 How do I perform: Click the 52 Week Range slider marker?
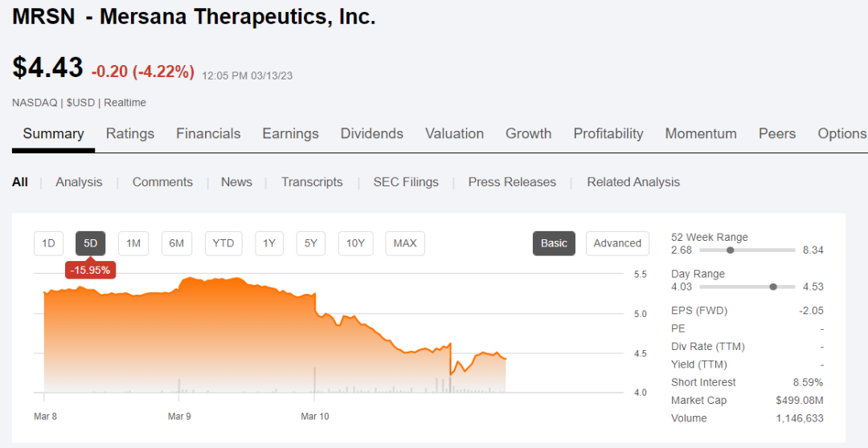click(x=731, y=250)
